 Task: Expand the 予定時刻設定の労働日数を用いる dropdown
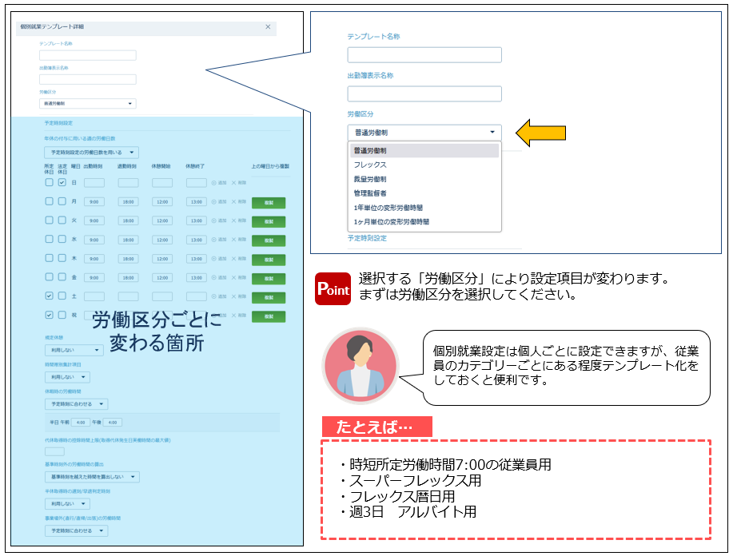coord(91,152)
